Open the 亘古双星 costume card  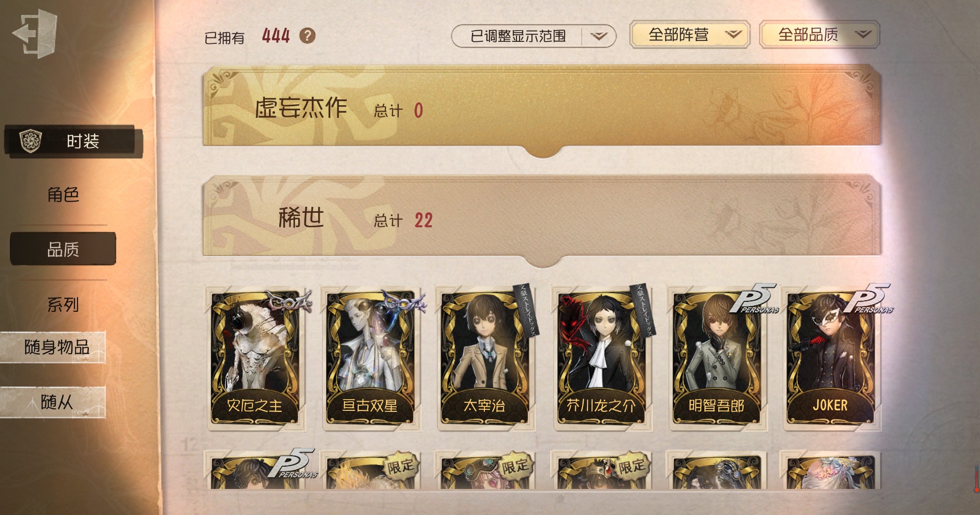click(x=370, y=358)
